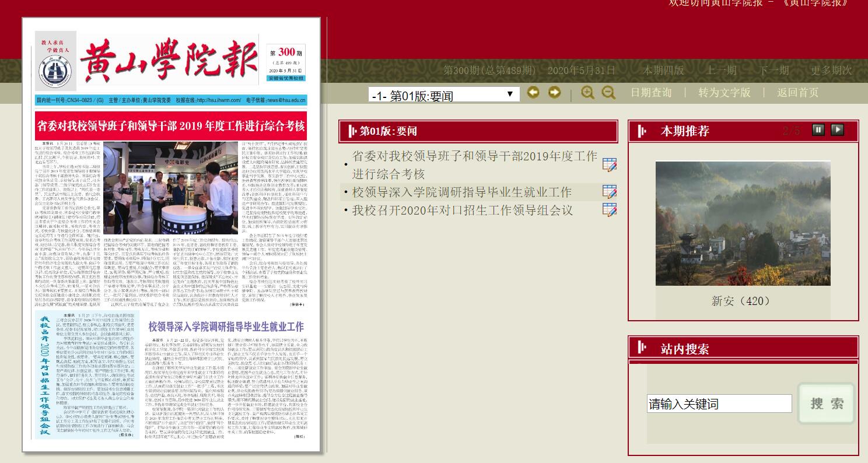868x463 pixels.
Task: Click the 黄山学院报 masthead on newspaper page
Action: tap(168, 59)
